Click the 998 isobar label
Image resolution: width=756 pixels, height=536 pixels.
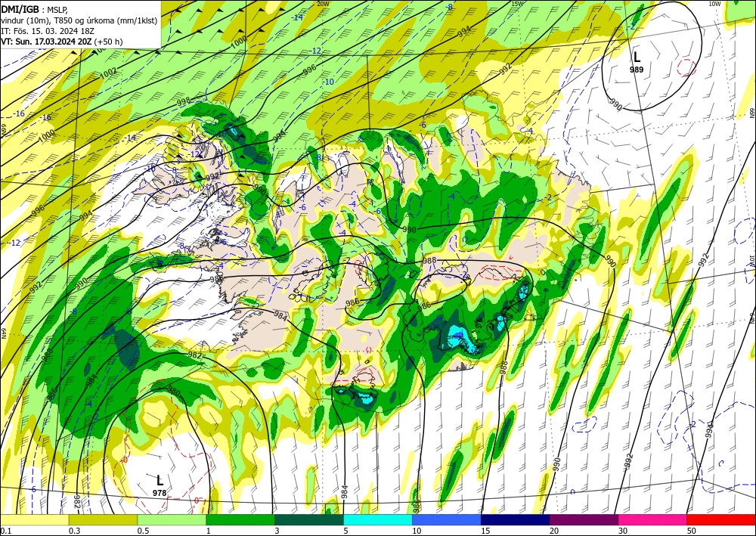tap(184, 101)
